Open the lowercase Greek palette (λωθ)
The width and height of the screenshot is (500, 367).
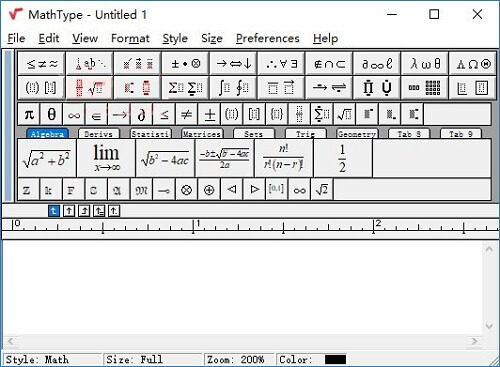425,63
